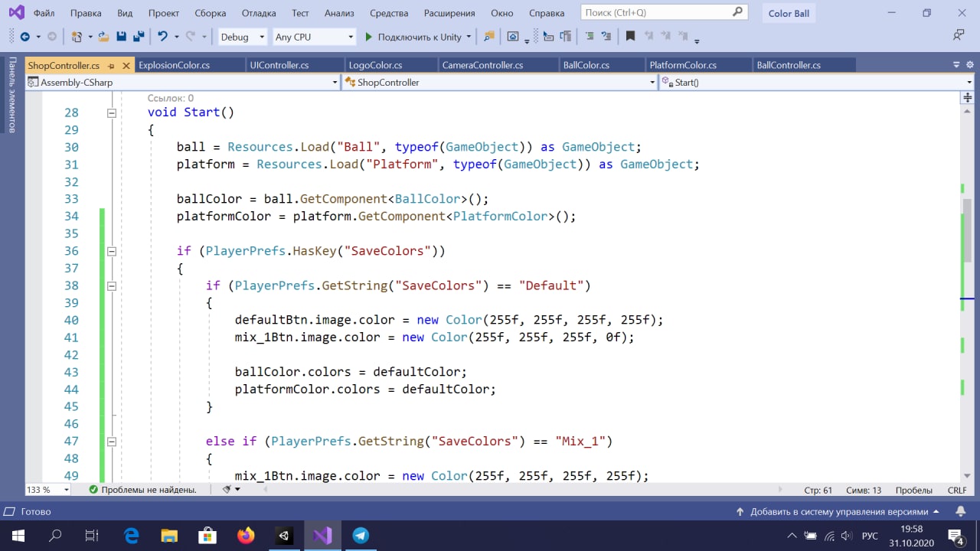
Task: Collapse the if block at line 36
Action: coord(112,251)
